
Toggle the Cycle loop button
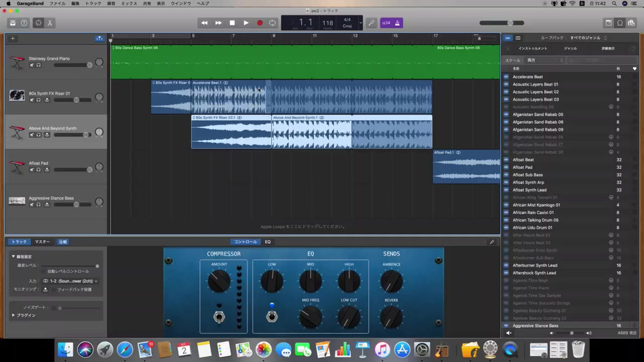pyautogui.click(x=272, y=23)
